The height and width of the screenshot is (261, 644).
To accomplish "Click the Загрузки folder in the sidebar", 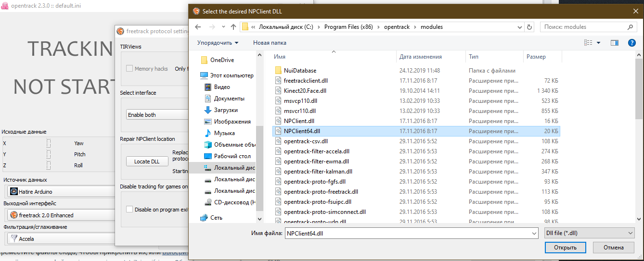I will [225, 110].
